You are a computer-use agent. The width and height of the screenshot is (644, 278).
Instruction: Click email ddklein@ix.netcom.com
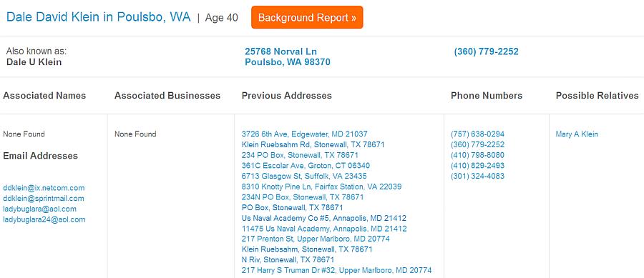[x=44, y=188]
